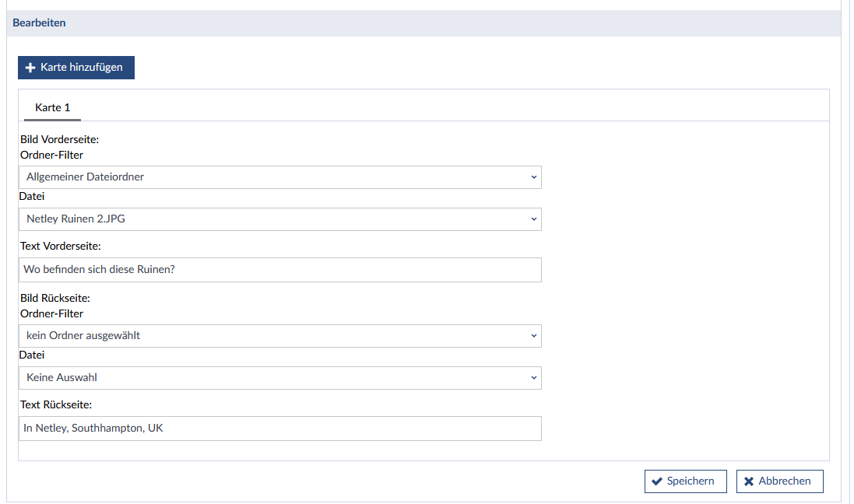Click chevron arrow of Netley Ruinen 2.JPG field
This screenshot has height=504, width=854.
pyautogui.click(x=533, y=219)
